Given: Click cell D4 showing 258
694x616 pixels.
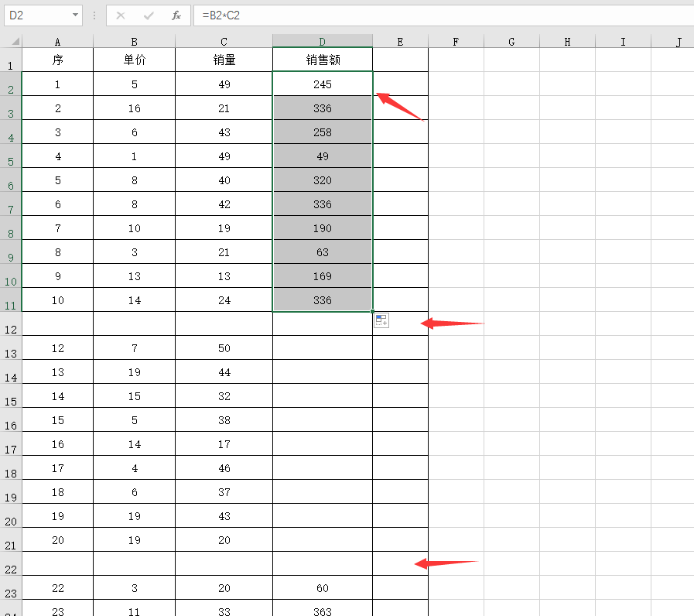Looking at the screenshot, I should point(323,132).
